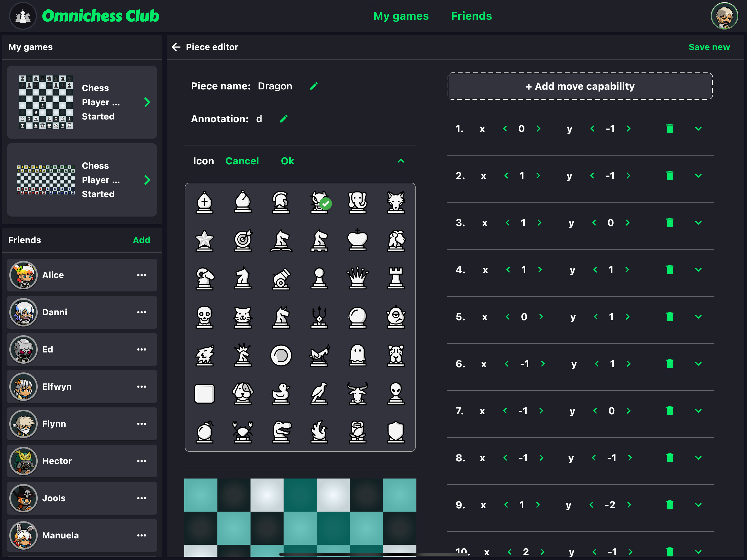Pick the skull piece icon
Image resolution: width=747 pixels, height=560 pixels.
click(x=204, y=317)
